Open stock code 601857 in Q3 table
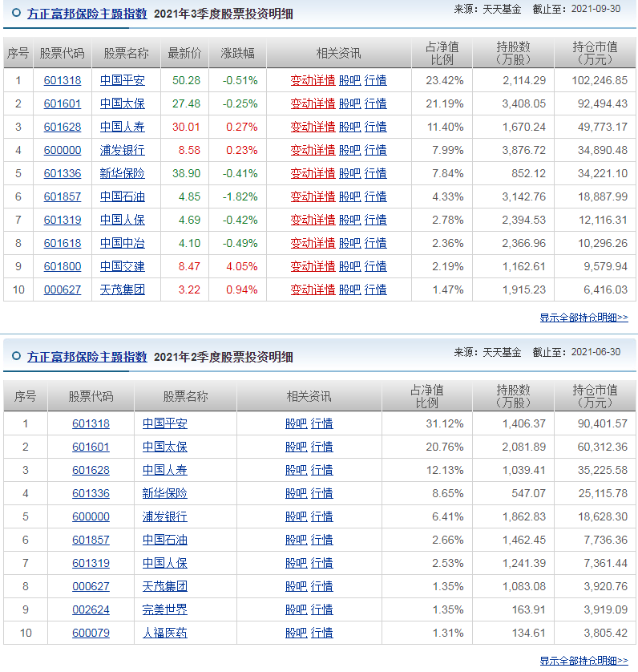The height and width of the screenshot is (672, 638). tap(63, 196)
